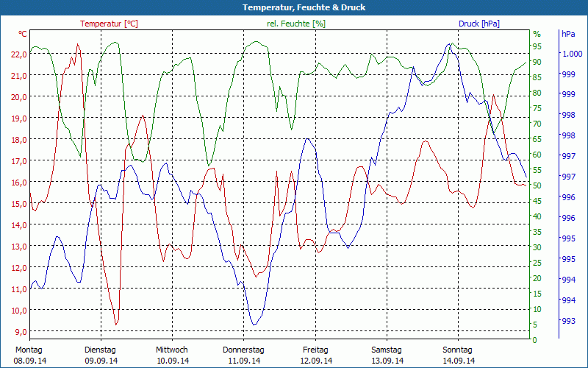This screenshot has height=368, width=588.
Task: Click the date 13.09.14
Action: click(387, 361)
